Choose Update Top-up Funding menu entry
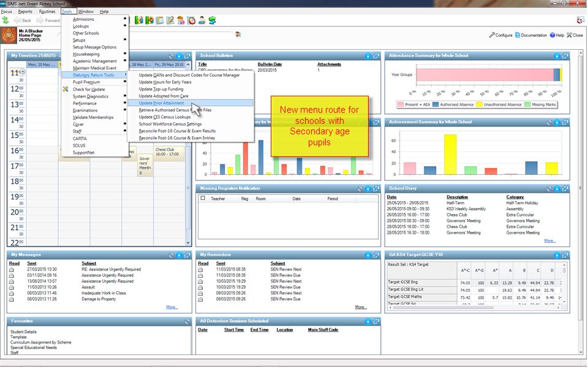The image size is (588, 368). [x=191, y=89]
